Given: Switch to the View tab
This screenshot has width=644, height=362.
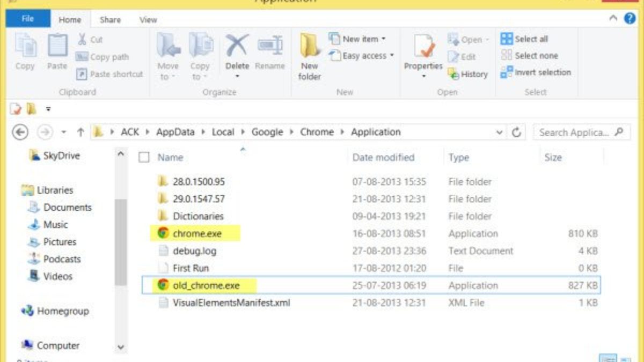Looking at the screenshot, I should coord(148,19).
